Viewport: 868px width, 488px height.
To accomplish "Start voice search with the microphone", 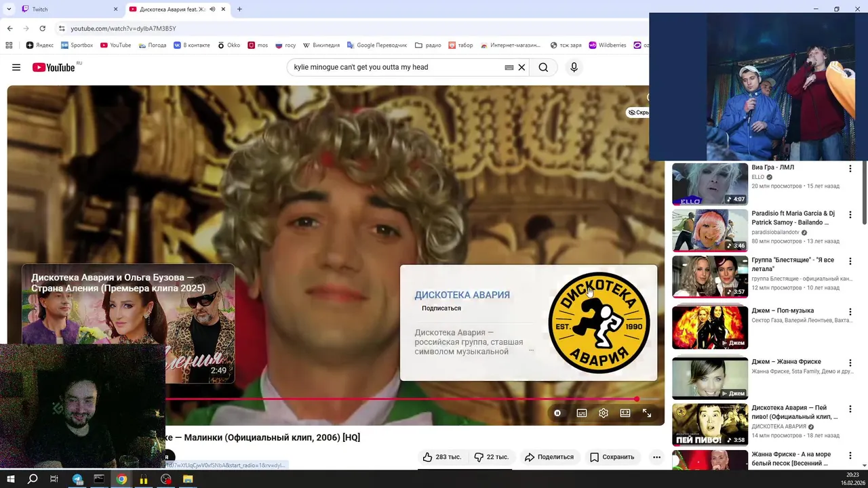I will click(x=574, y=67).
